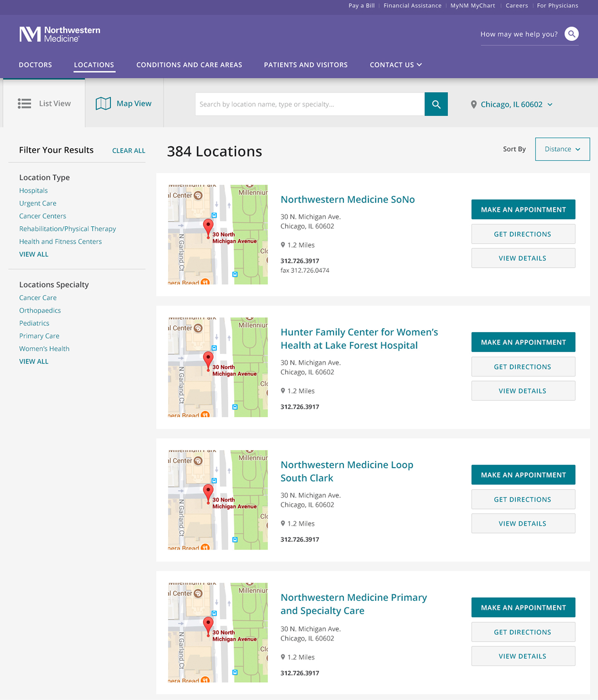598x700 pixels.
Task: Click the '384 Locations' results heading
Action: pos(214,151)
